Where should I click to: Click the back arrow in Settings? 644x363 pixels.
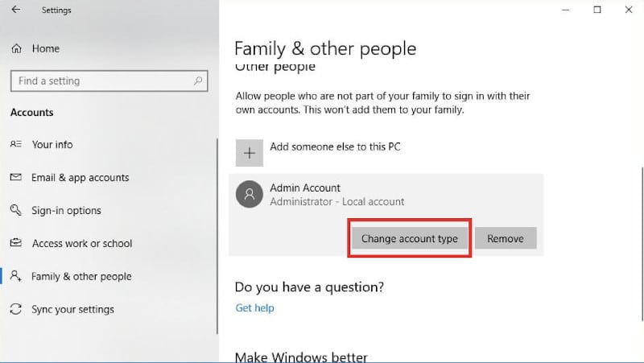click(15, 10)
